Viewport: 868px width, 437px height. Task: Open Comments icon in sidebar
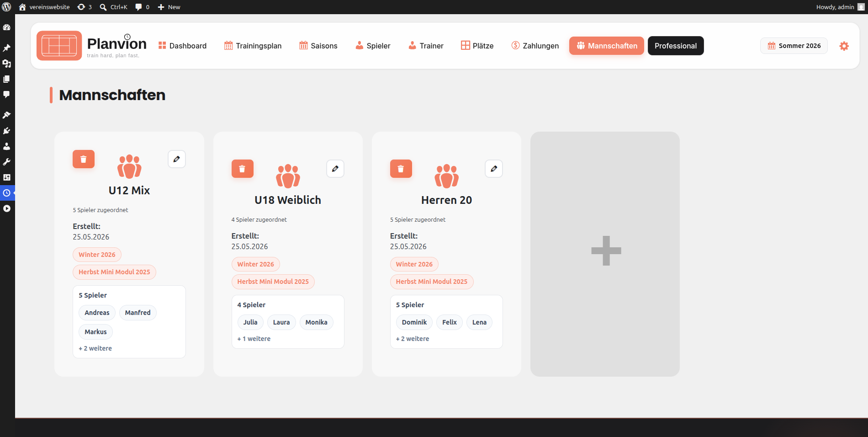pyautogui.click(x=7, y=95)
